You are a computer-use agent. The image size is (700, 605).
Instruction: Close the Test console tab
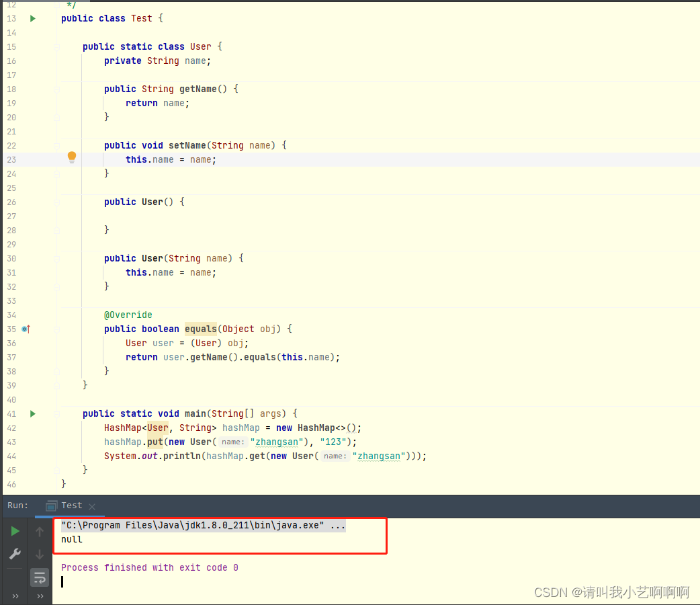coord(91,506)
